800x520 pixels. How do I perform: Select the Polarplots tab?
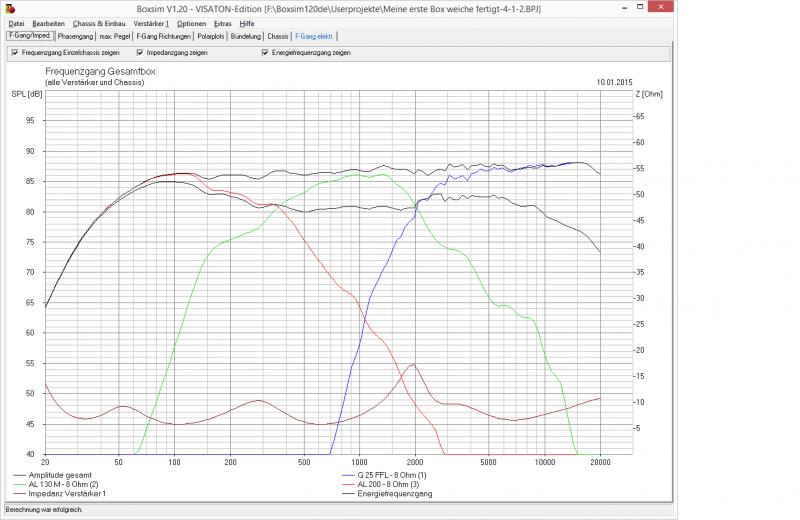(211, 36)
